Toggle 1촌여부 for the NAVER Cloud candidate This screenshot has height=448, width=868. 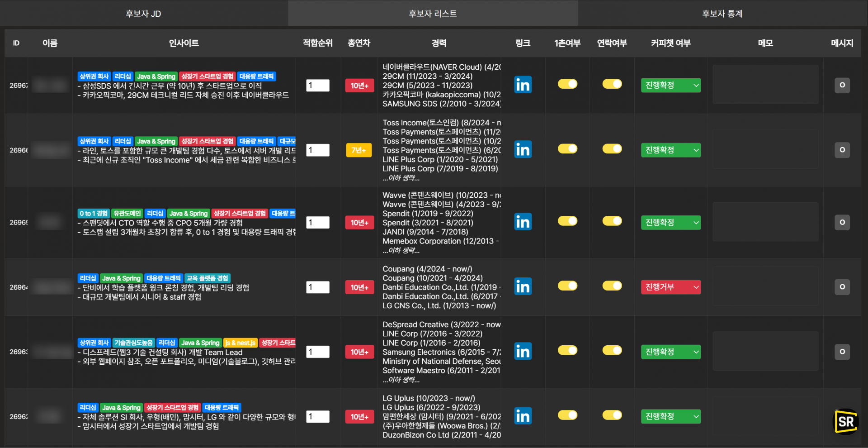tap(567, 84)
